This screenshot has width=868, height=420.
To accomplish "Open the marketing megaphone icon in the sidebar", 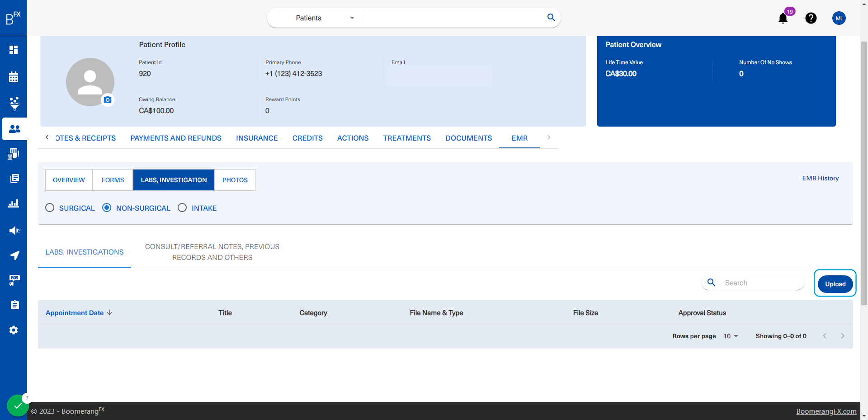I will [14, 231].
